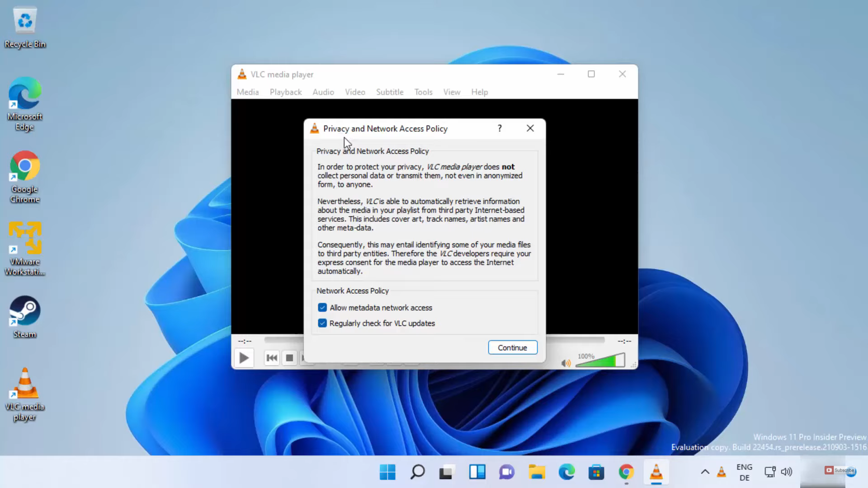Expand the system tray hidden icons chevron

coord(705,472)
